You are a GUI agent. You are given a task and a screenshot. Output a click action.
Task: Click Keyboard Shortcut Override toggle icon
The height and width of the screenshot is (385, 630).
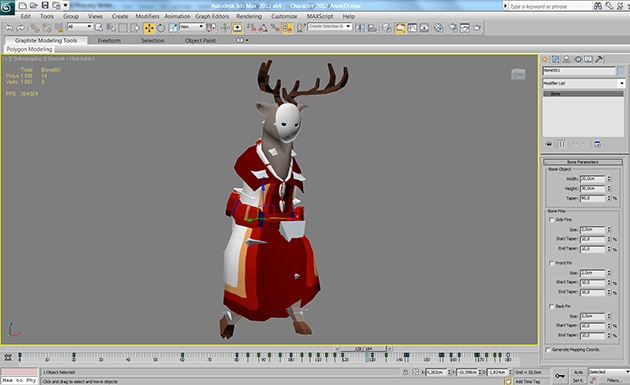tap(237, 28)
